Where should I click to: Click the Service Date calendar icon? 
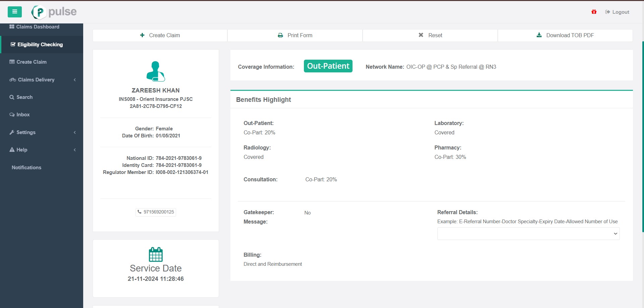click(x=156, y=255)
